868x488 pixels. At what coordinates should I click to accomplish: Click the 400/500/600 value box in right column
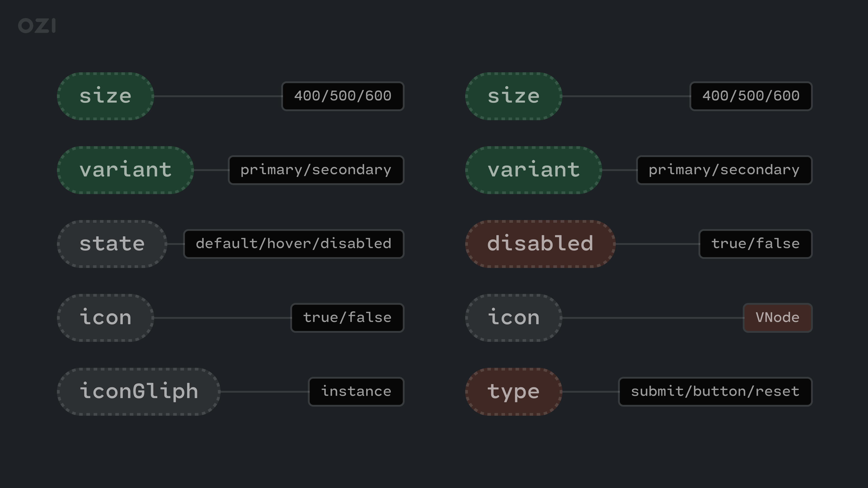(x=751, y=96)
